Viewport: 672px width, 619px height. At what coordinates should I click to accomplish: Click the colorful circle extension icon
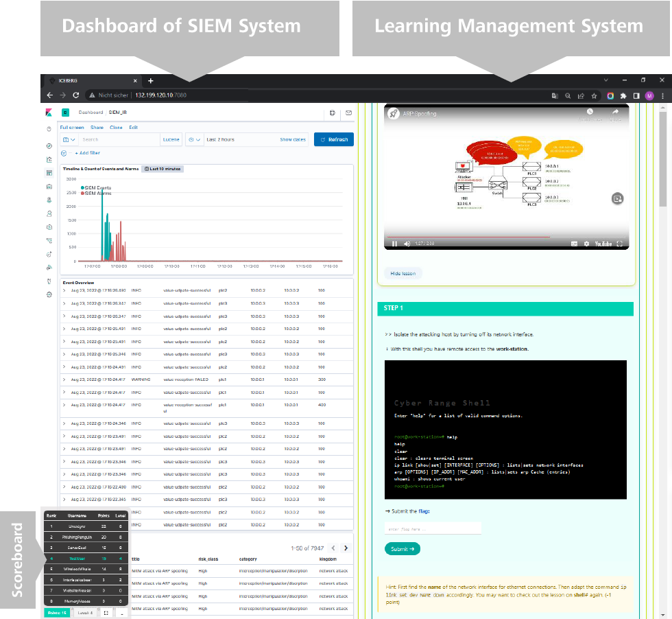tap(610, 95)
